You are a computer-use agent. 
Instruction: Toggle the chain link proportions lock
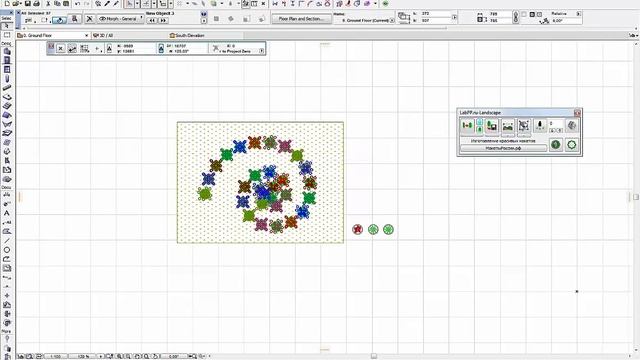pyautogui.click(x=516, y=17)
